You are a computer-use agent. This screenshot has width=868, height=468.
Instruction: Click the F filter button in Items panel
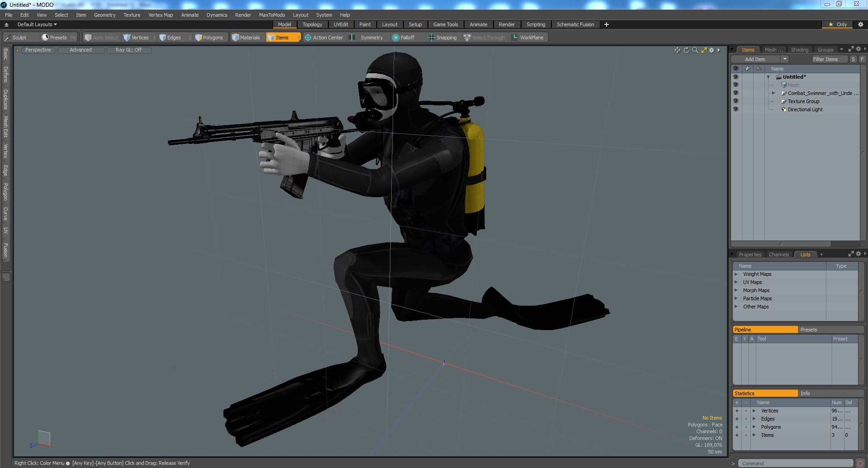point(862,59)
